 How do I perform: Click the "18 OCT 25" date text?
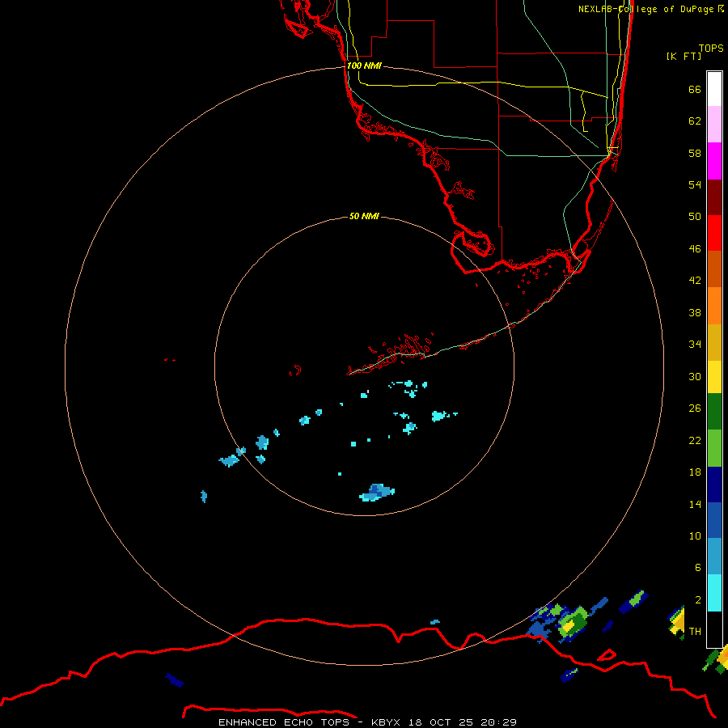[441, 722]
